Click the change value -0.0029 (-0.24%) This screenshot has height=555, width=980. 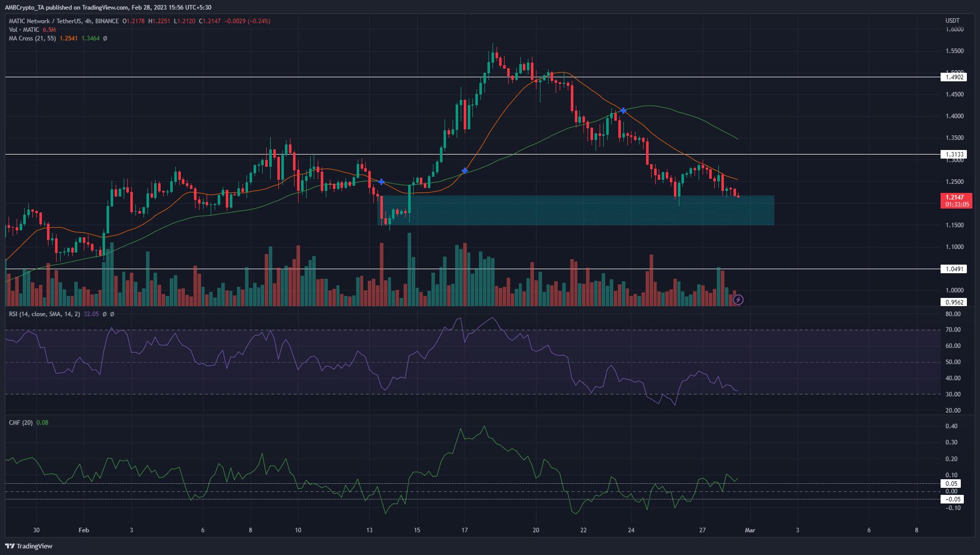click(x=248, y=21)
